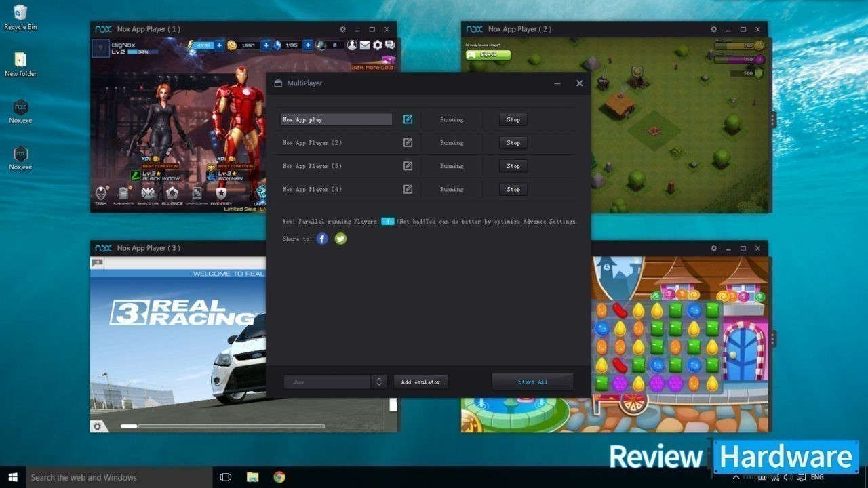
Task: Click the Add emulator button
Action: tap(420, 382)
